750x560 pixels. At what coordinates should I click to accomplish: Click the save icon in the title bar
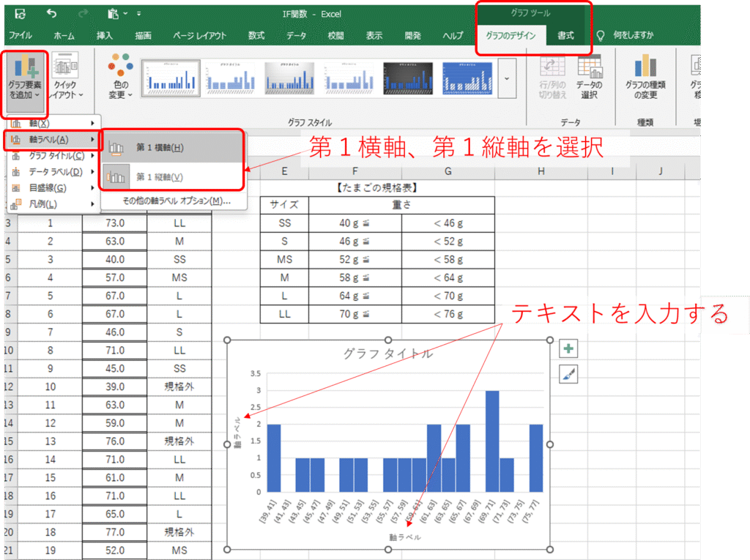point(20,14)
